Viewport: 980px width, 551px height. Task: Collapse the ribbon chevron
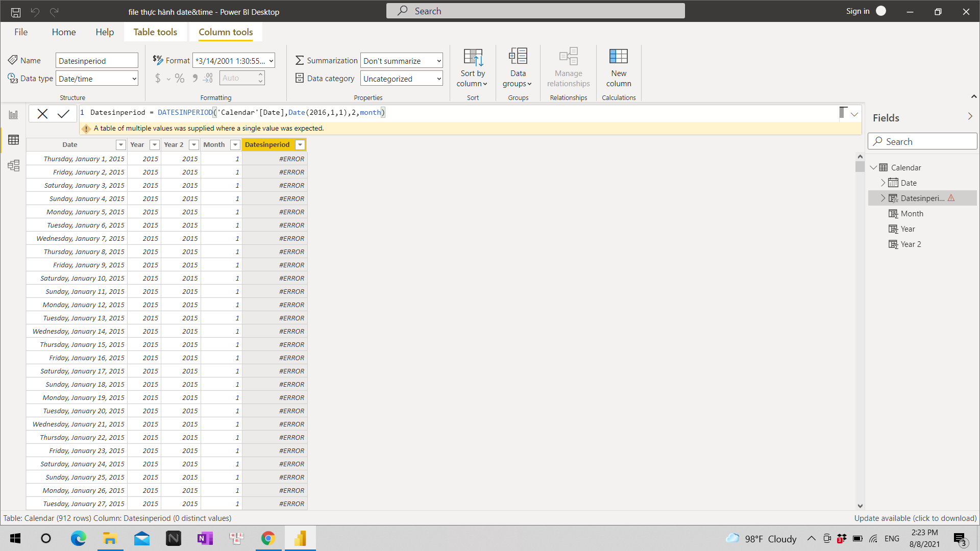tap(973, 96)
